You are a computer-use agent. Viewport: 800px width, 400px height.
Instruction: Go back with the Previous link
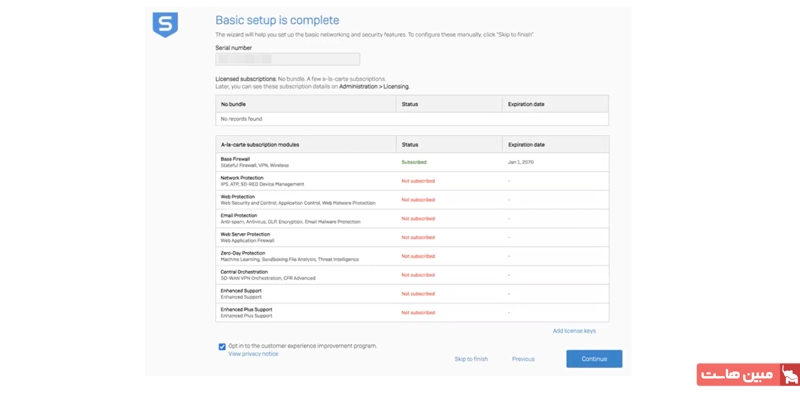[523, 359]
